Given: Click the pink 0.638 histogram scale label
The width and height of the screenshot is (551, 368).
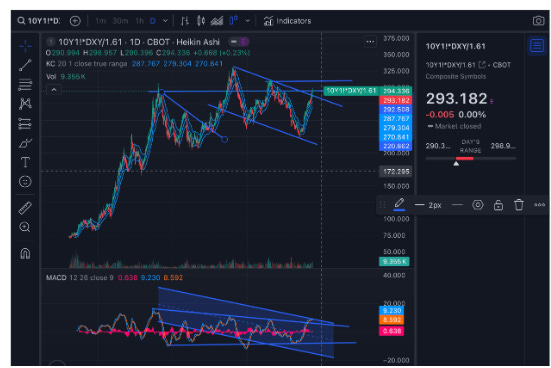Looking at the screenshot, I should click(391, 331).
